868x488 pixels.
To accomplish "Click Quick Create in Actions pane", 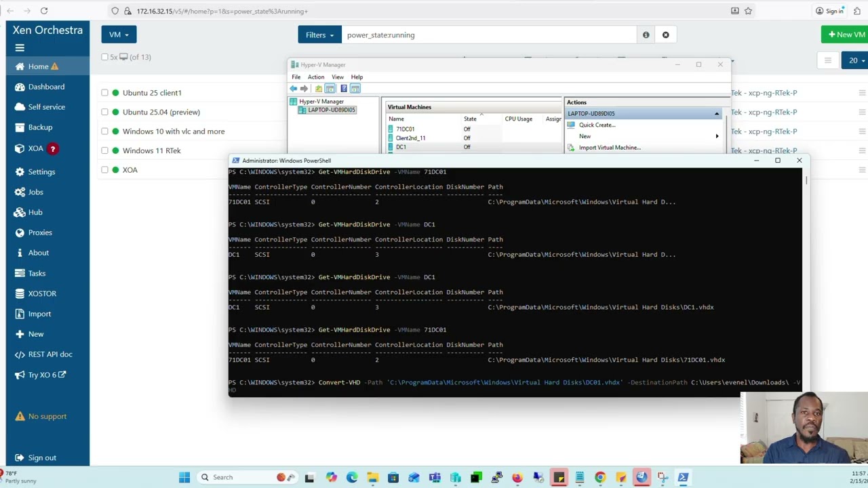I will point(597,125).
